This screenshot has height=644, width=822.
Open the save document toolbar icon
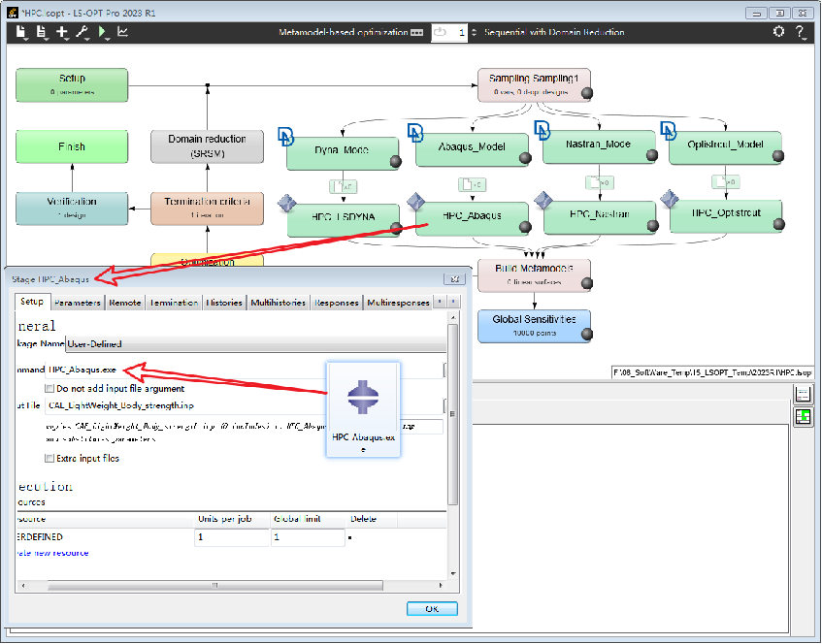[x=42, y=32]
